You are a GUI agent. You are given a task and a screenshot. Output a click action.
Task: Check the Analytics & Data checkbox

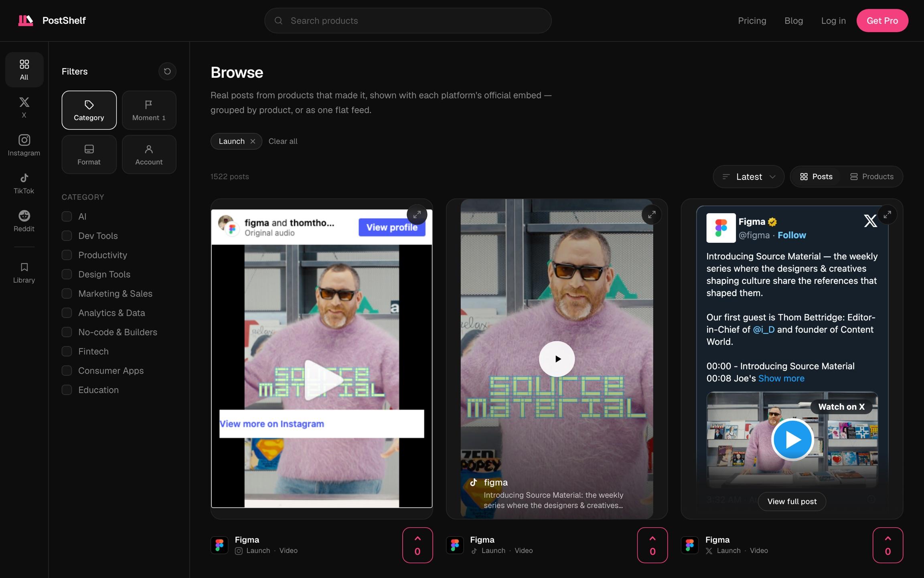click(67, 313)
